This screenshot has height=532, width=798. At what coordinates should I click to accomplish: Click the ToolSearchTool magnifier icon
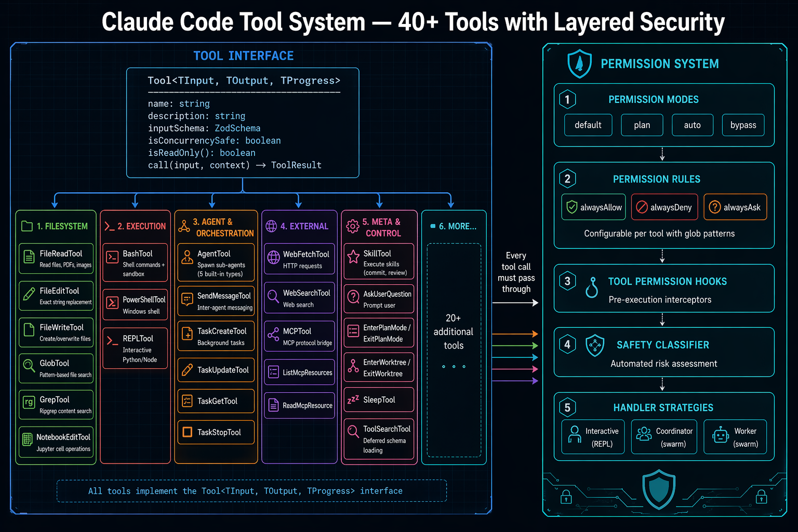353,431
